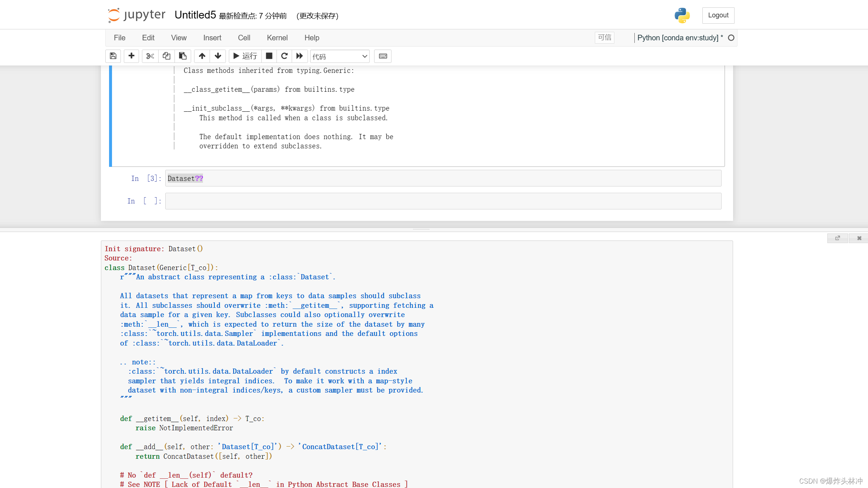
Task: Open the pager in a new window
Action: click(x=837, y=238)
